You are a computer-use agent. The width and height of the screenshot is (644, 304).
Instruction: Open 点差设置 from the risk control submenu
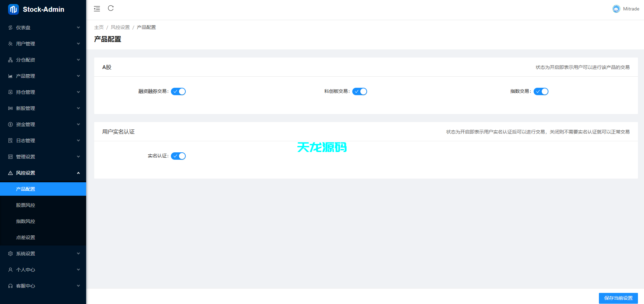(25, 237)
